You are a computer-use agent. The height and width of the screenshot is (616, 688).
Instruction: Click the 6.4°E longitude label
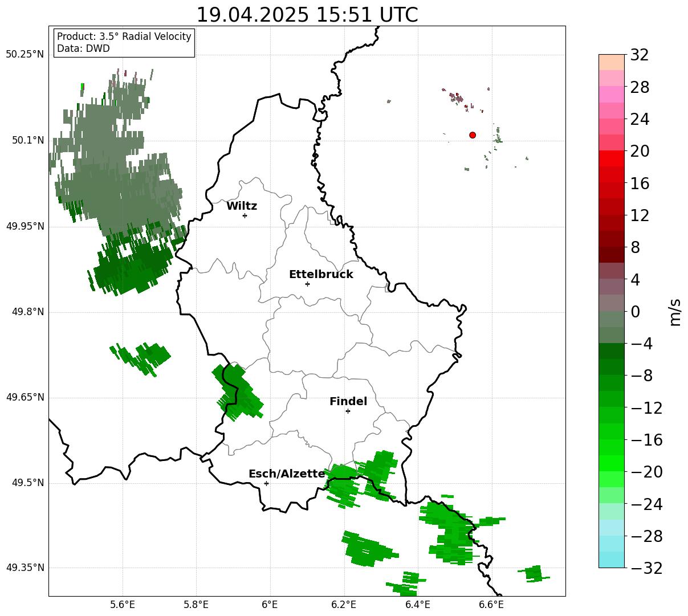tap(418, 605)
